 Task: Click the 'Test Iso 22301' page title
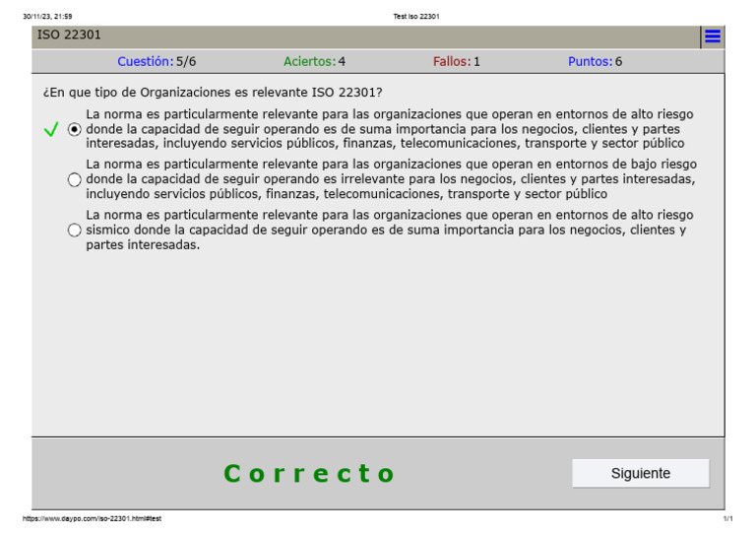click(x=416, y=17)
